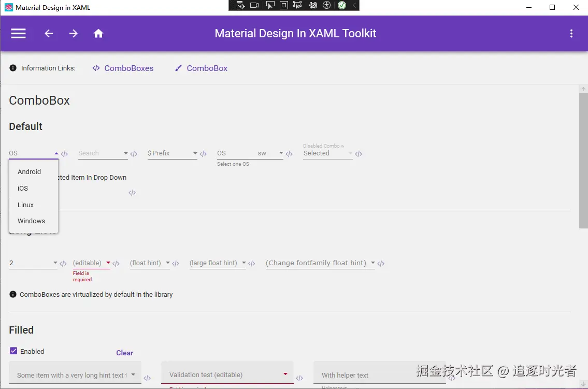
Task: View XAML code for Search combo box
Action: 134,154
